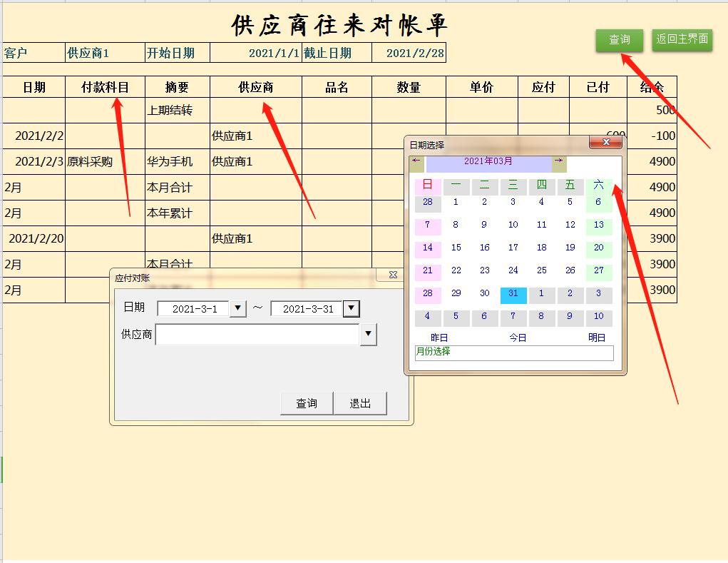Click the 原料采购 payment category cell
728x563 pixels.
pos(88,161)
